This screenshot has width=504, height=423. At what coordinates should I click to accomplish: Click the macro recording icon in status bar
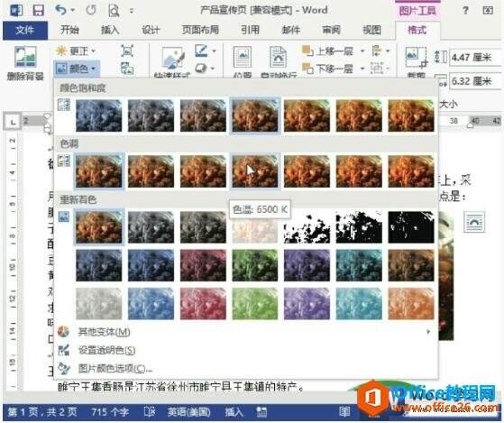(x=261, y=412)
